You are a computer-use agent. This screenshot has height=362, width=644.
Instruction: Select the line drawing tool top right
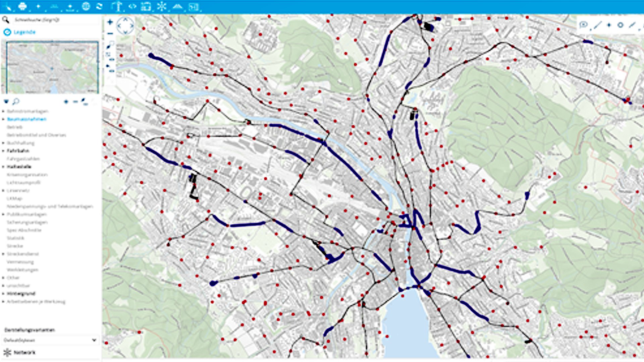pos(598,24)
